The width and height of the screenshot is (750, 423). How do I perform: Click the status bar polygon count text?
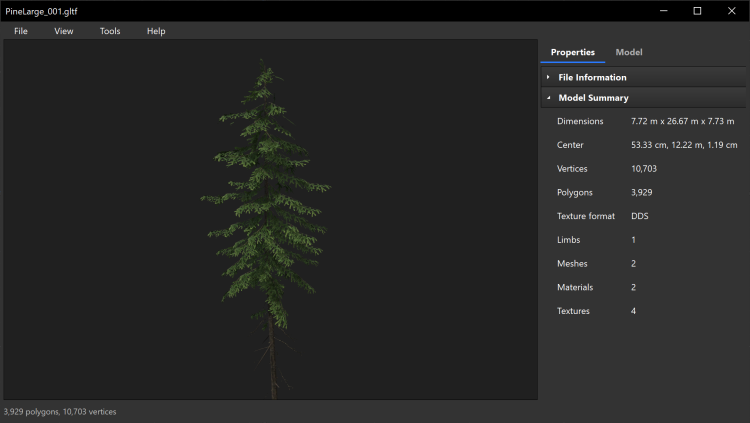60,411
